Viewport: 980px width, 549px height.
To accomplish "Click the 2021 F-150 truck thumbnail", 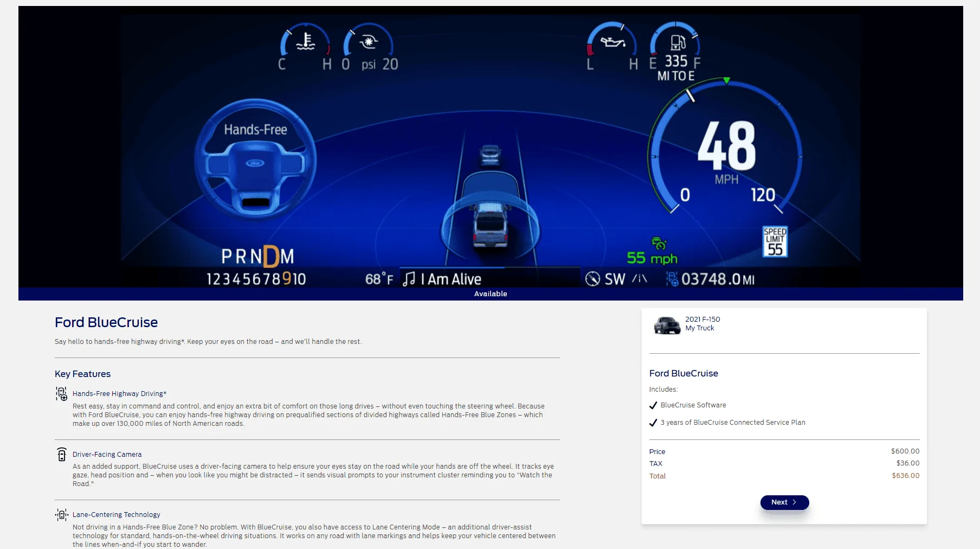I will pyautogui.click(x=667, y=325).
